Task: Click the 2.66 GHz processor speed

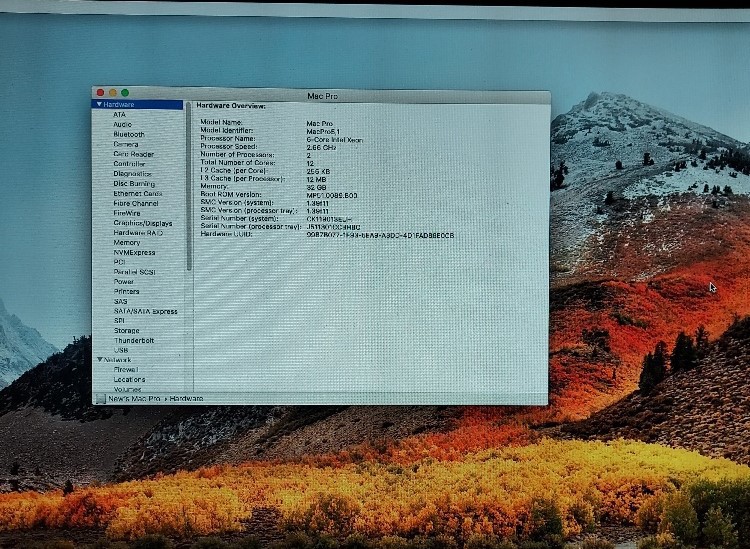Action: pos(321,147)
